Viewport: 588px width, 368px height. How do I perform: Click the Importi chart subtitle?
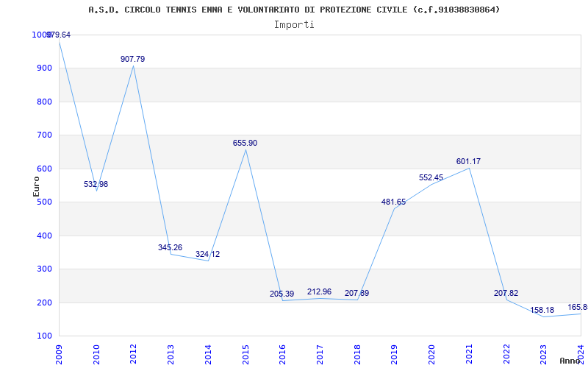click(x=294, y=25)
